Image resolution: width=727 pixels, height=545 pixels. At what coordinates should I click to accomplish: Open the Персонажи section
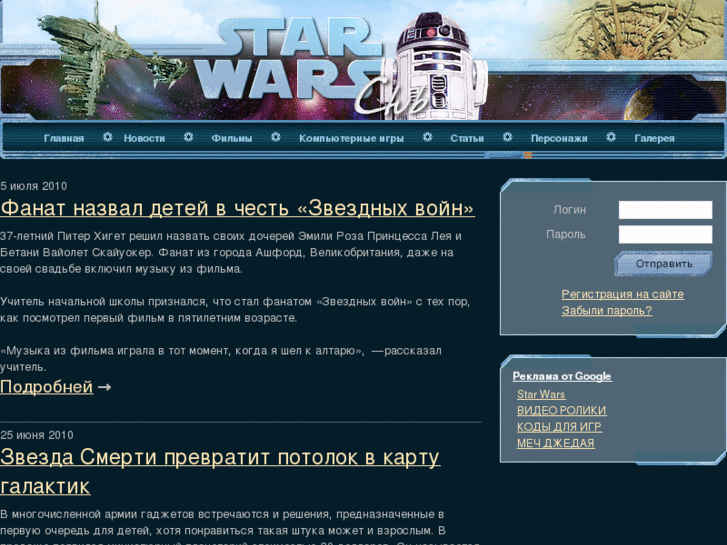pos(559,138)
